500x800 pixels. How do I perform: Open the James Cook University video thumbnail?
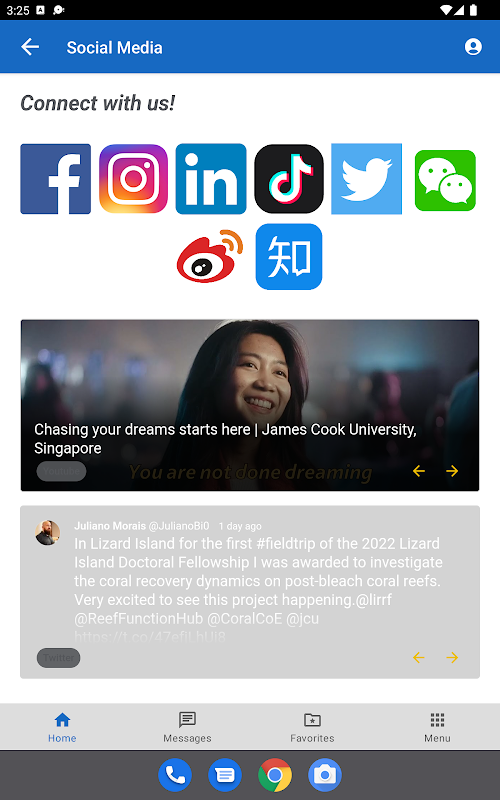[x=250, y=405]
